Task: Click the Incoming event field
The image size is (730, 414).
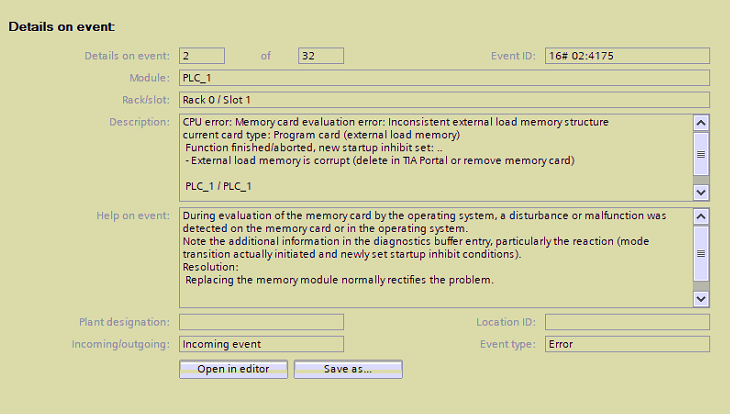Action: [261, 344]
